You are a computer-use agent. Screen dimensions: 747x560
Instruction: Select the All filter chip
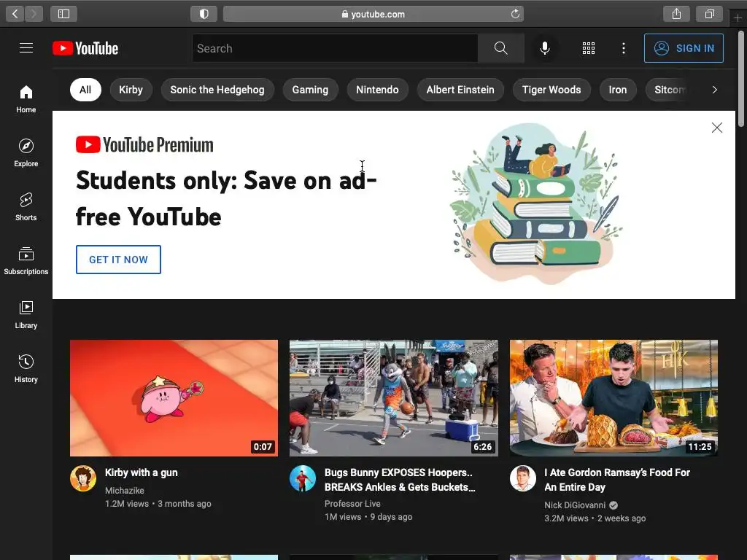tap(85, 90)
